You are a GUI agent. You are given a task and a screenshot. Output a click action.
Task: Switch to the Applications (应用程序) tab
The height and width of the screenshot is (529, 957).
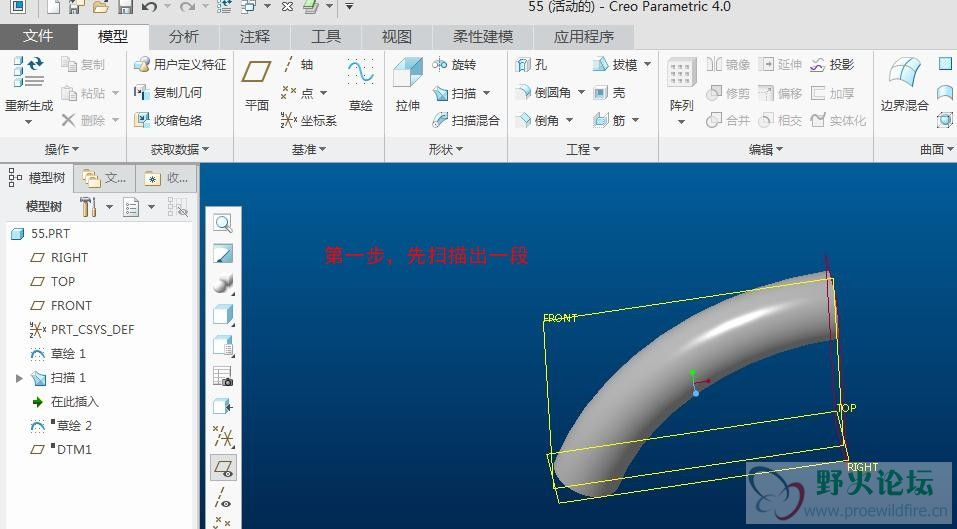pos(583,37)
